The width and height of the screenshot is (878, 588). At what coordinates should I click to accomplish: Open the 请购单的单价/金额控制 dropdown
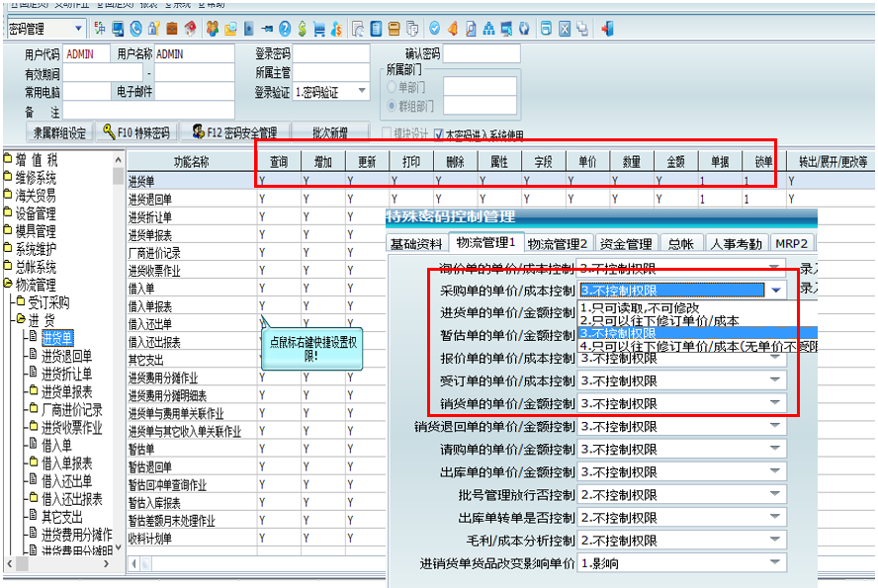tap(775, 449)
